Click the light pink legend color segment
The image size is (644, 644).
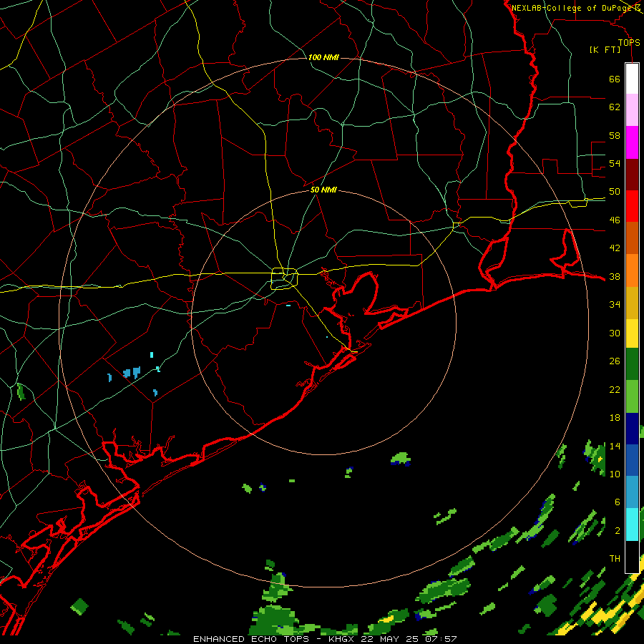pyautogui.click(x=632, y=110)
